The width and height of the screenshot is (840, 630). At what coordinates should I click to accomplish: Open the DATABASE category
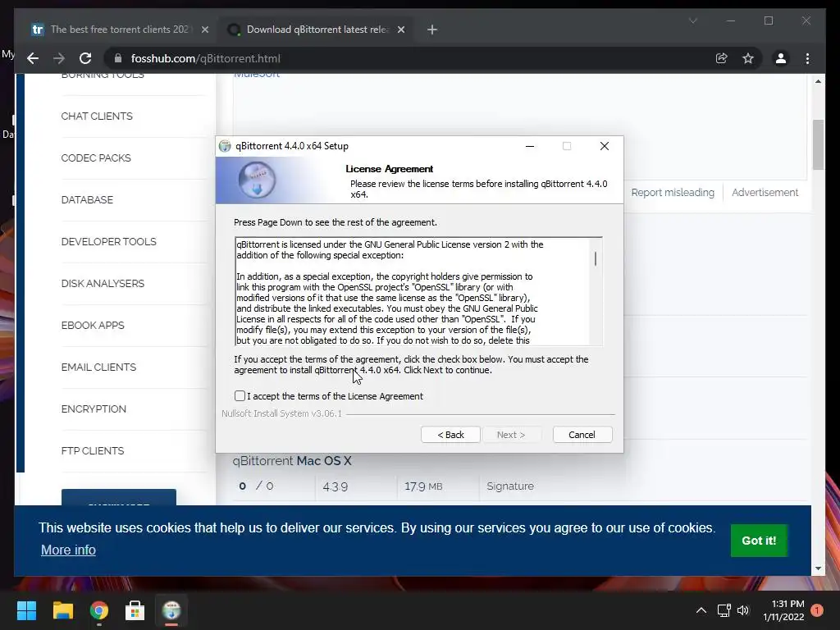(x=87, y=200)
